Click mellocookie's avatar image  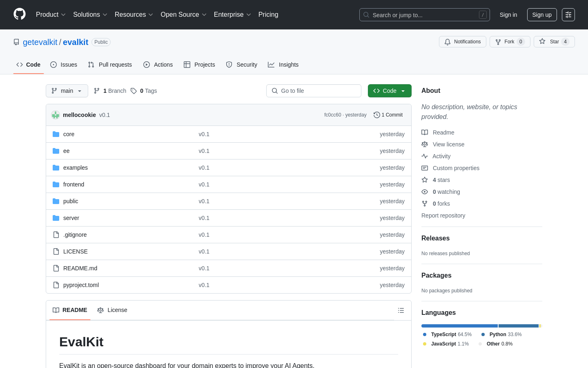56,115
